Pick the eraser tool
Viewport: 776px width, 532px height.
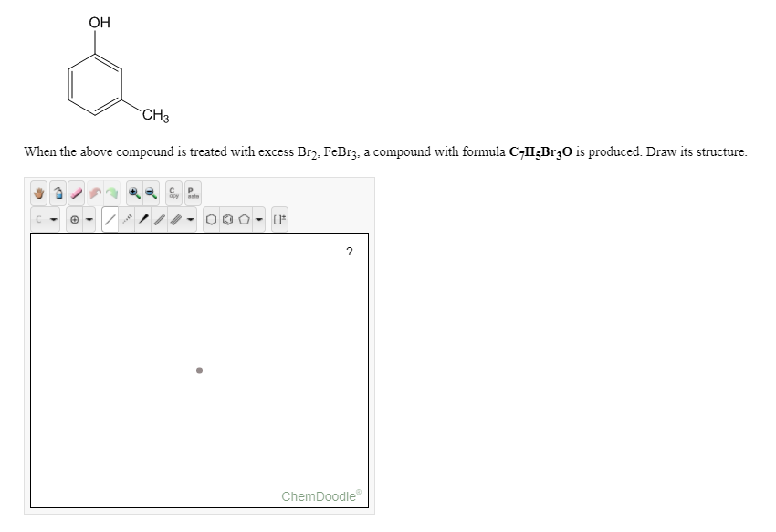(x=75, y=192)
